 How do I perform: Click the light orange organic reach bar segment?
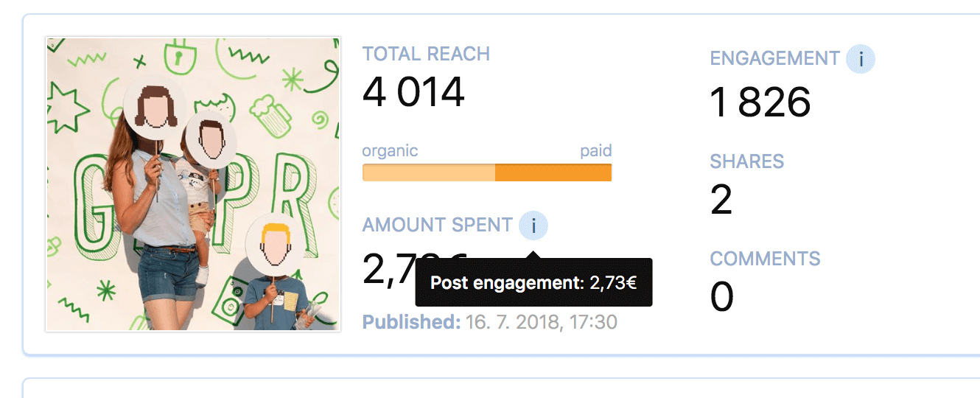[x=428, y=172]
